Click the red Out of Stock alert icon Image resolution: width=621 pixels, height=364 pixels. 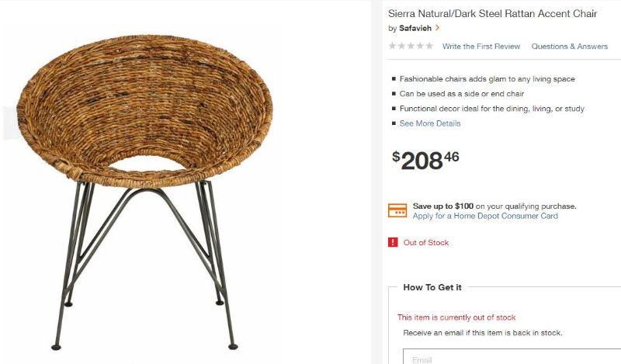click(393, 242)
